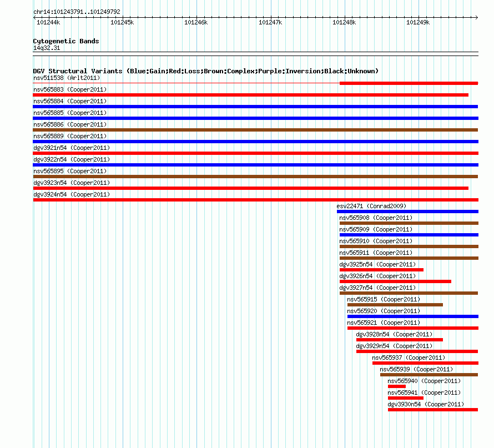This screenshot has height=448, width=494.
Task: Click the chr14:101243791..101249792 coordinates text
Action: [x=77, y=12]
